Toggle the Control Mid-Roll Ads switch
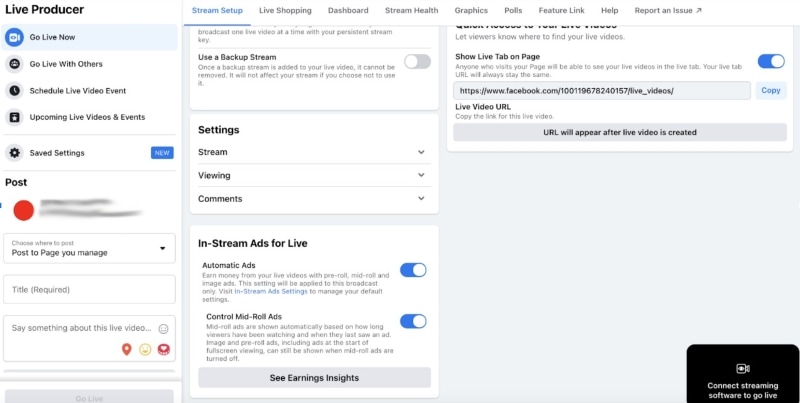The width and height of the screenshot is (800, 403). click(x=413, y=321)
